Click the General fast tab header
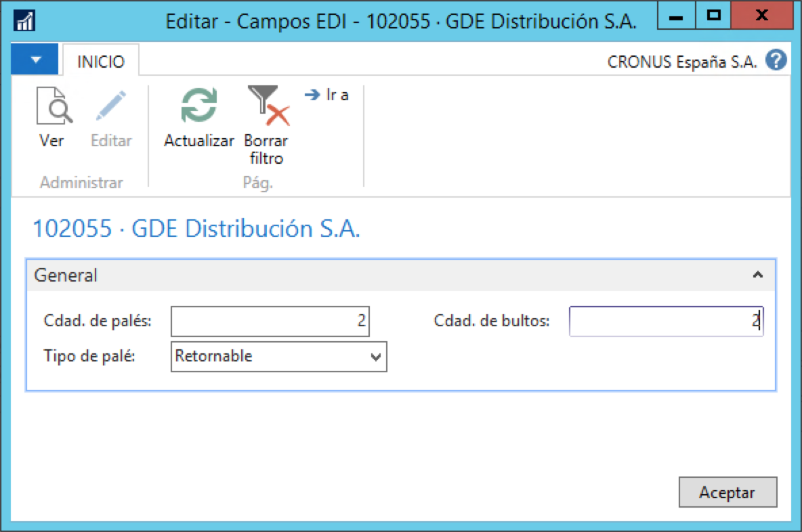The image size is (802, 532). click(x=401, y=275)
